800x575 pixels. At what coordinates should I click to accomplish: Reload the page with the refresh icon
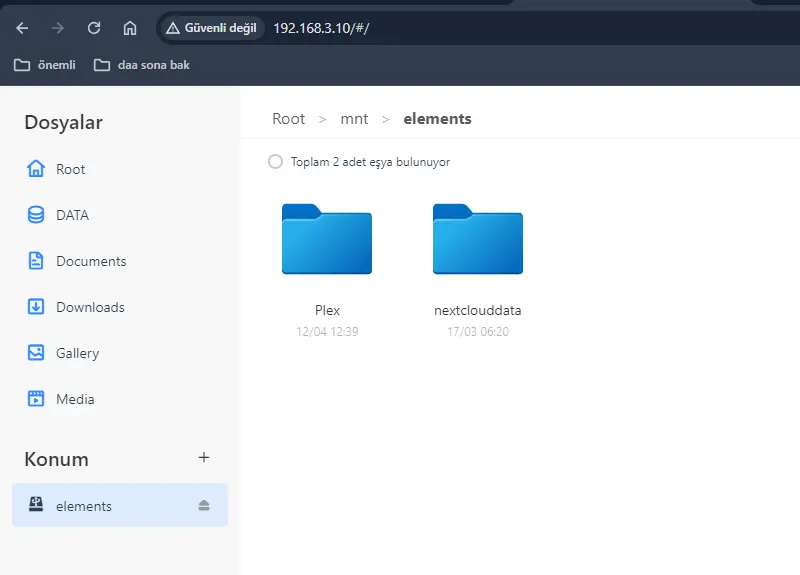pyautogui.click(x=94, y=28)
